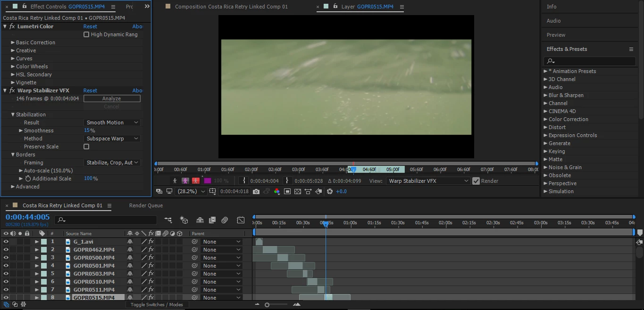The width and height of the screenshot is (644, 310).
Task: Open choose grid and guide options icon
Action: [x=212, y=191]
